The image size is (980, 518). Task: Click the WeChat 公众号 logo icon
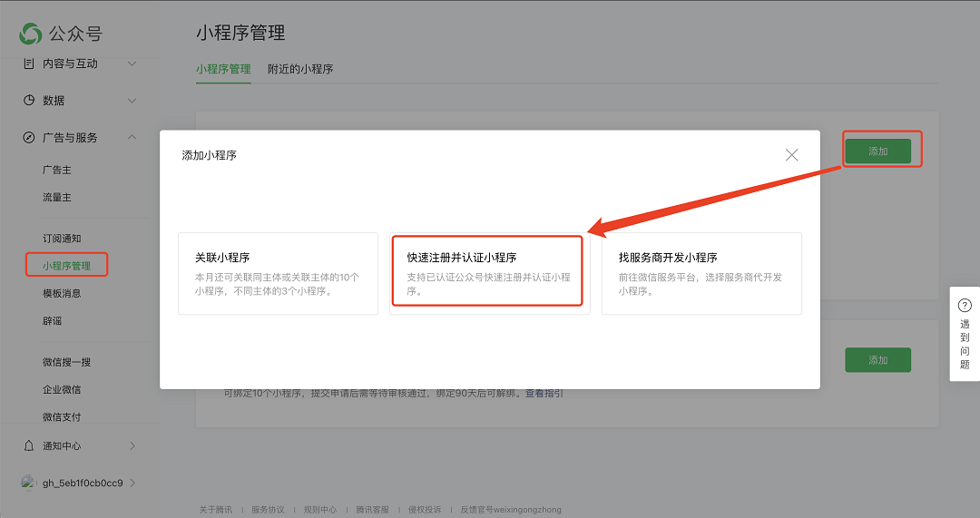(x=31, y=34)
